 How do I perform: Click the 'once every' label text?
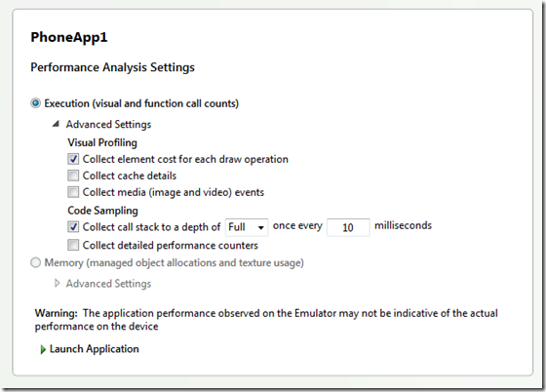point(297,226)
